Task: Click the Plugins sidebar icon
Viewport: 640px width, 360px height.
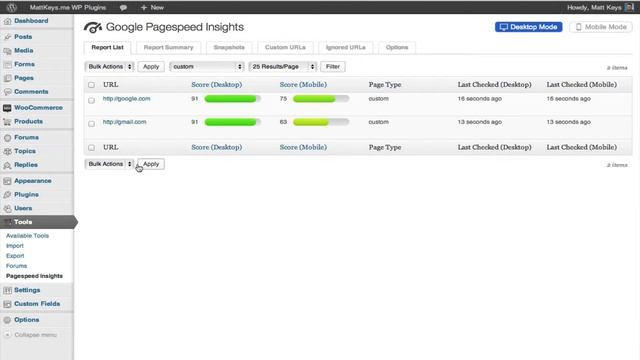Action: tap(7, 195)
